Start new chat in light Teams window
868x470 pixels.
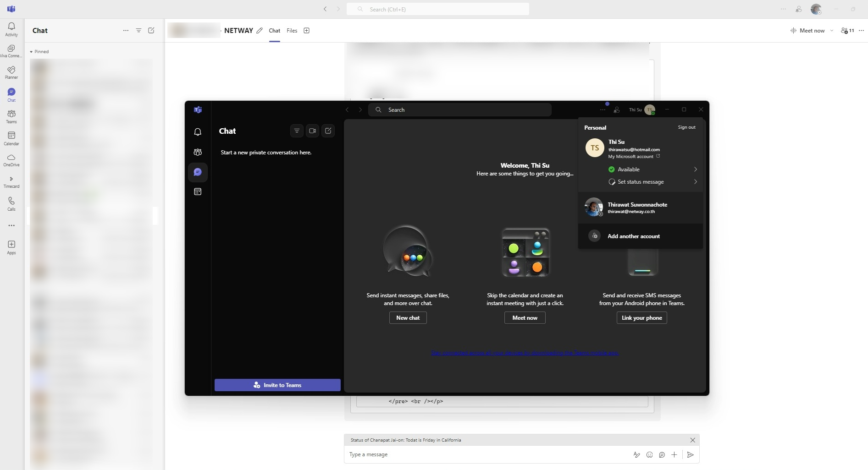pyautogui.click(x=151, y=31)
